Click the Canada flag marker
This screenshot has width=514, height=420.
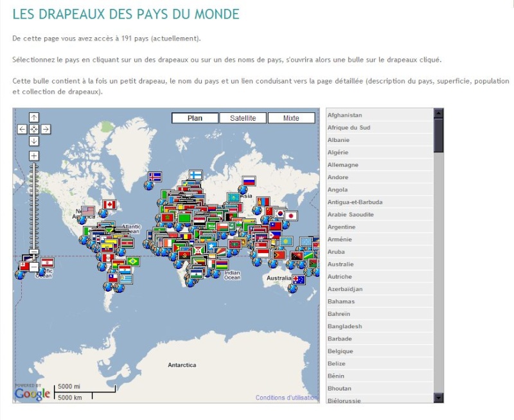coord(109,204)
